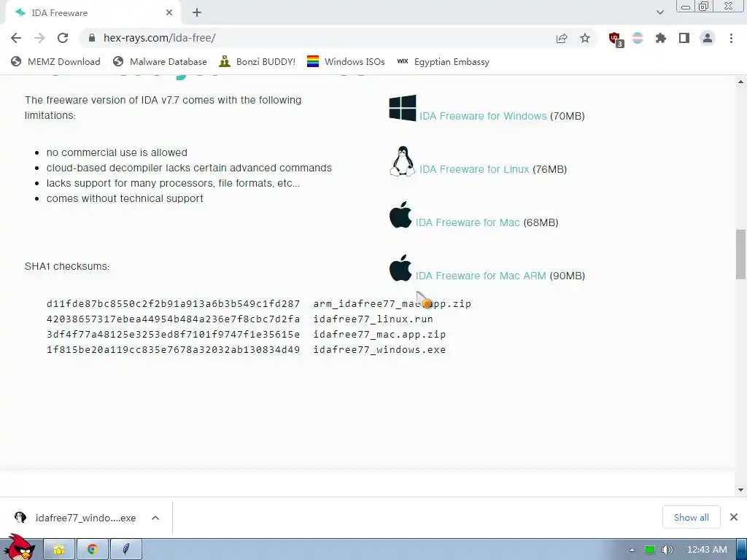Click the Chrome taskbar icon
The image size is (747, 560).
pos(93,550)
